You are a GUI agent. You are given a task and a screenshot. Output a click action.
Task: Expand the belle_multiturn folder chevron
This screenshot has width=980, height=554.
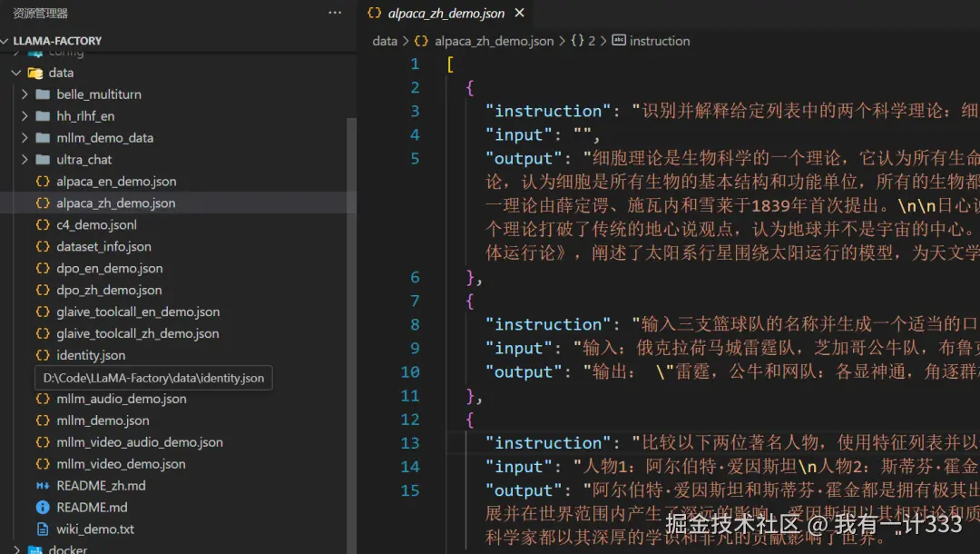click(24, 94)
